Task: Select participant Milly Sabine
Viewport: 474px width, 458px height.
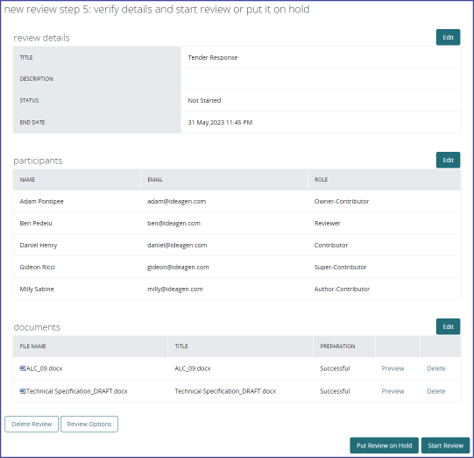Action: 37,289
